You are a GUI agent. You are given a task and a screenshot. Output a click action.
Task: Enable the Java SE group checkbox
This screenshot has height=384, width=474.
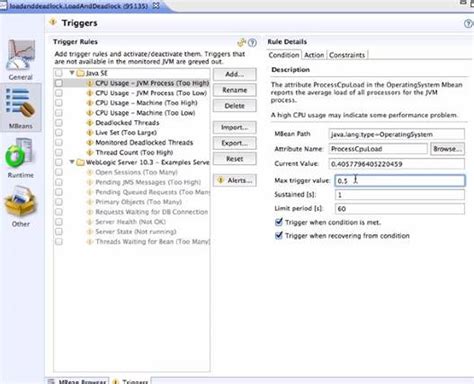[x=59, y=73]
